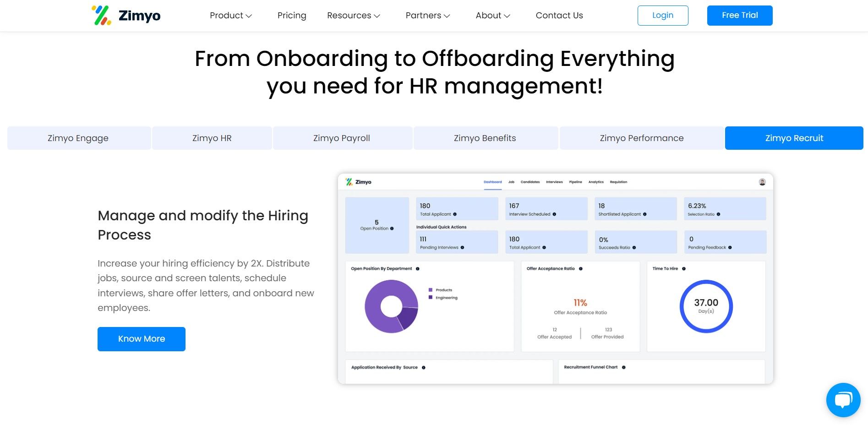
Task: Select the Zimyo Recruit tab
Action: click(x=794, y=138)
